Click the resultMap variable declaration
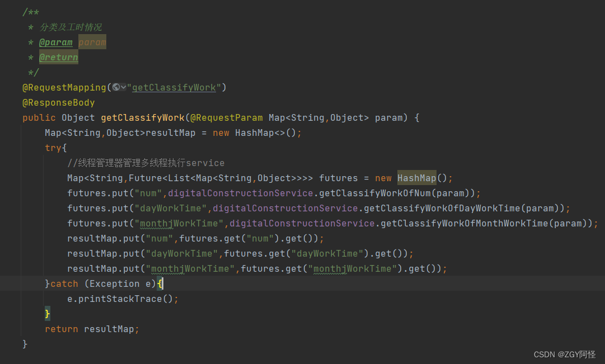Image resolution: width=605 pixels, height=364 pixels. point(171,133)
